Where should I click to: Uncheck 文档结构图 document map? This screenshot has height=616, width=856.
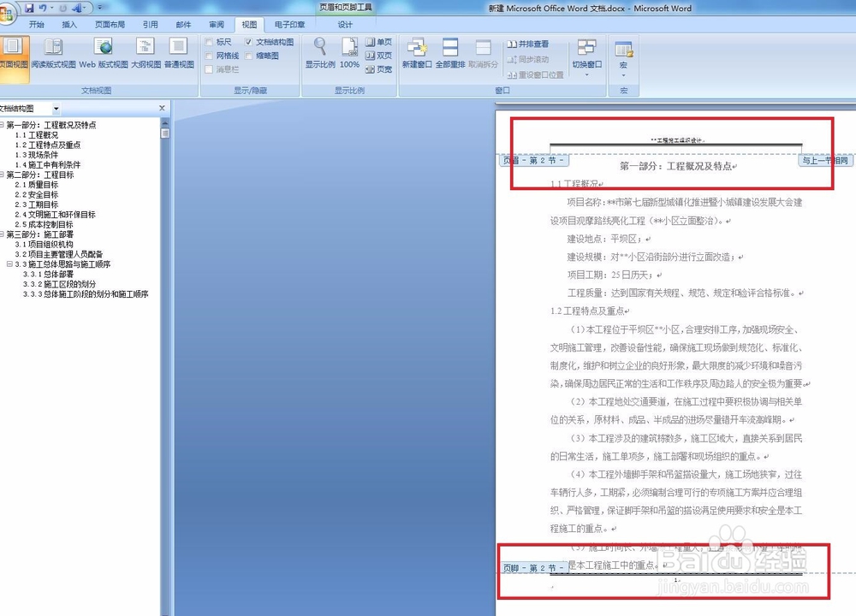(x=248, y=40)
